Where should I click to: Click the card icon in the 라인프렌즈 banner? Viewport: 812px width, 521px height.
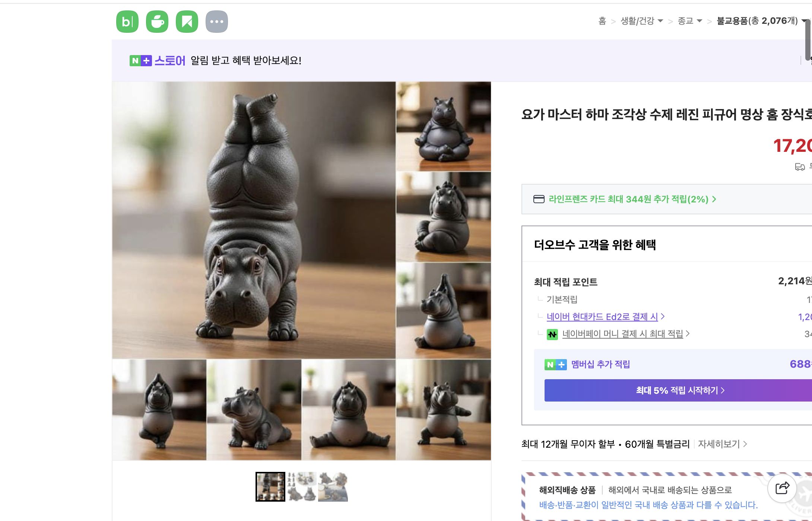539,199
